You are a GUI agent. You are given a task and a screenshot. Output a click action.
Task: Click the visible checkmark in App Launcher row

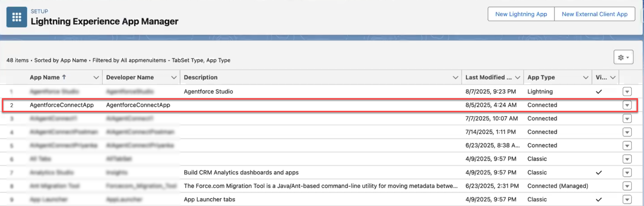point(599,199)
